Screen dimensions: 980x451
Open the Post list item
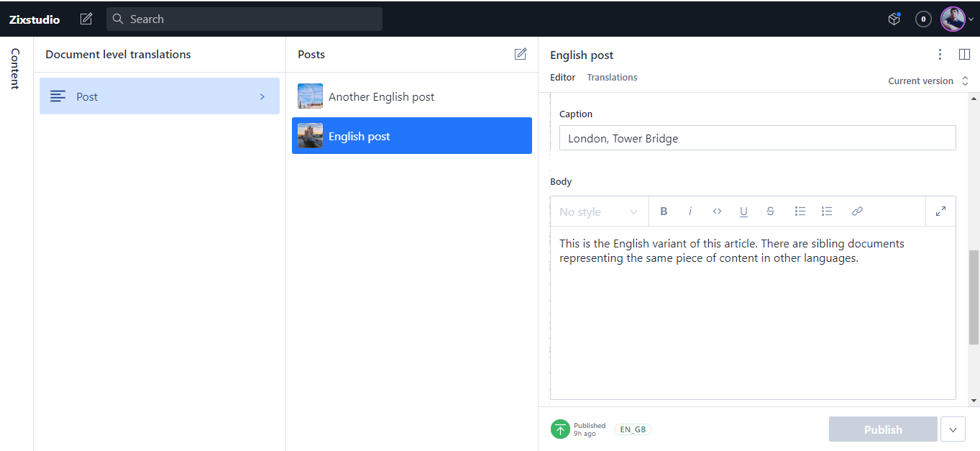pyautogui.click(x=160, y=96)
